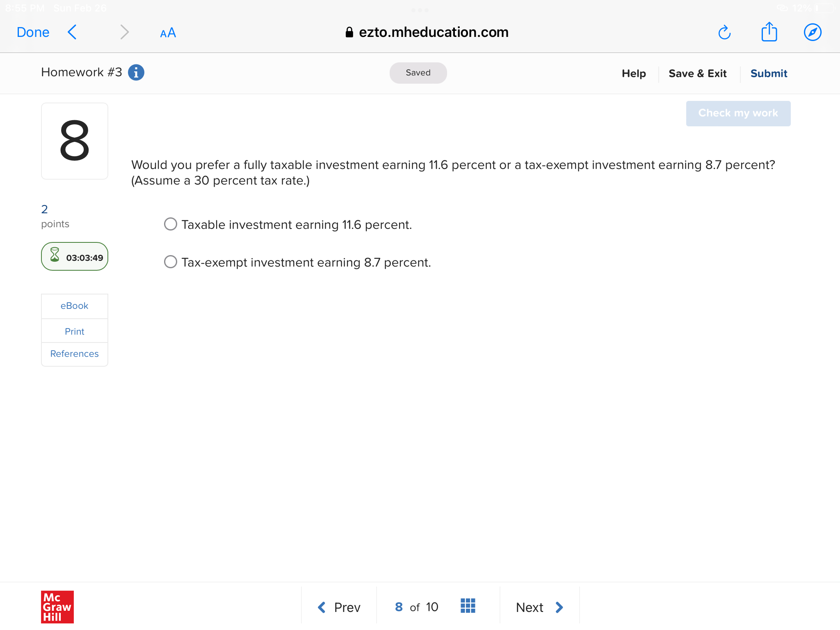Tap the Saved status pill
Screen dimensions: 840x630
pyautogui.click(x=418, y=73)
